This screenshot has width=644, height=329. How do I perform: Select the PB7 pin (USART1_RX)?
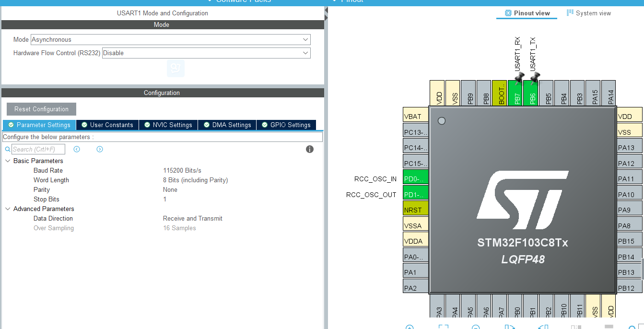[515, 93]
